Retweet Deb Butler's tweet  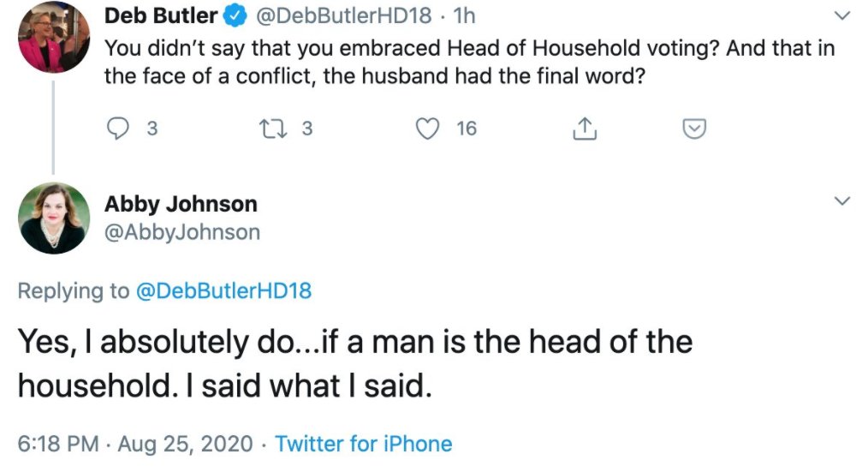click(x=271, y=128)
